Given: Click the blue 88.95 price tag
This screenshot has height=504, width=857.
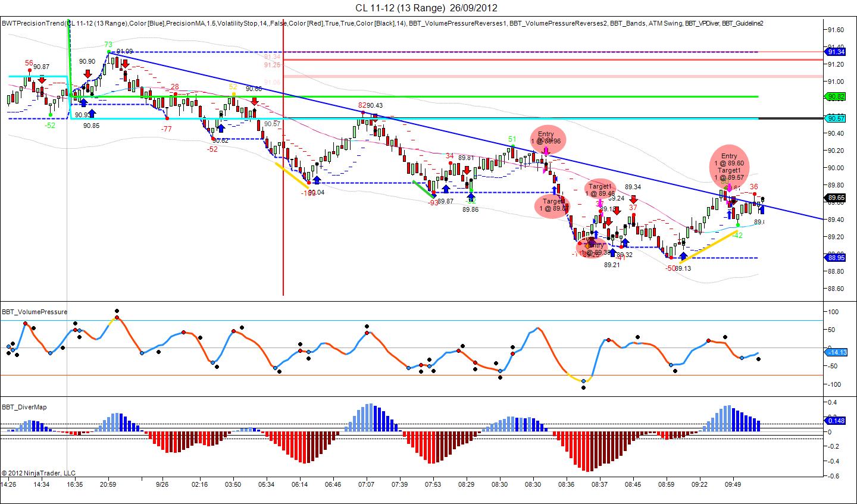Looking at the screenshot, I should tap(836, 258).
